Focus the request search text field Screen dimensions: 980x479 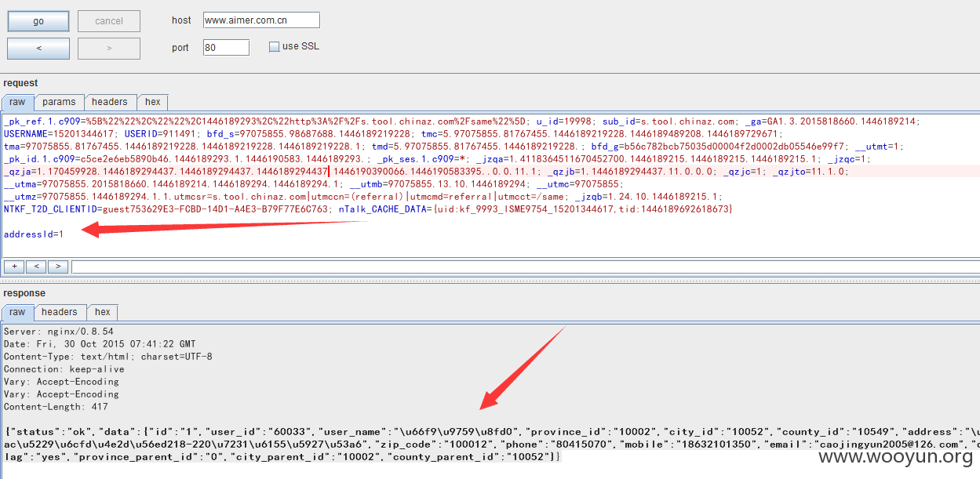[x=524, y=267]
